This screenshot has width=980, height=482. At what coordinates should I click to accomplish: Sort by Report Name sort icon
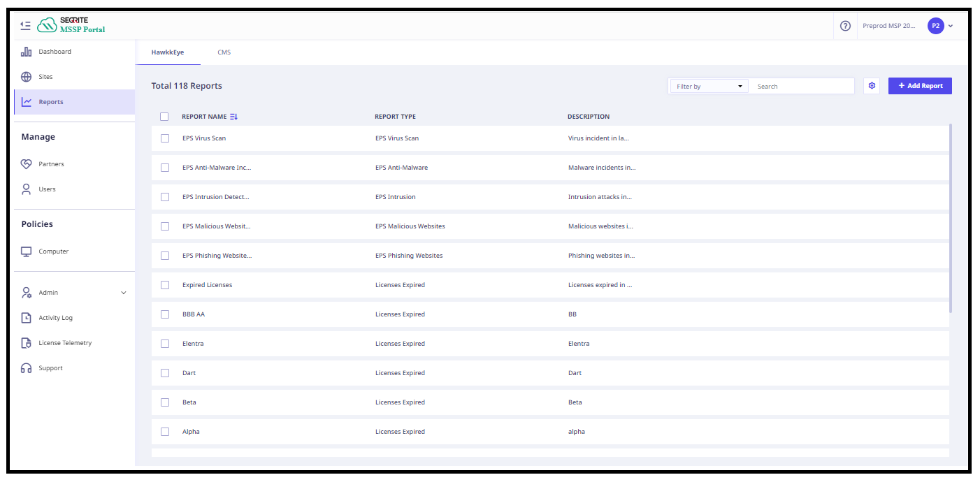tap(234, 117)
